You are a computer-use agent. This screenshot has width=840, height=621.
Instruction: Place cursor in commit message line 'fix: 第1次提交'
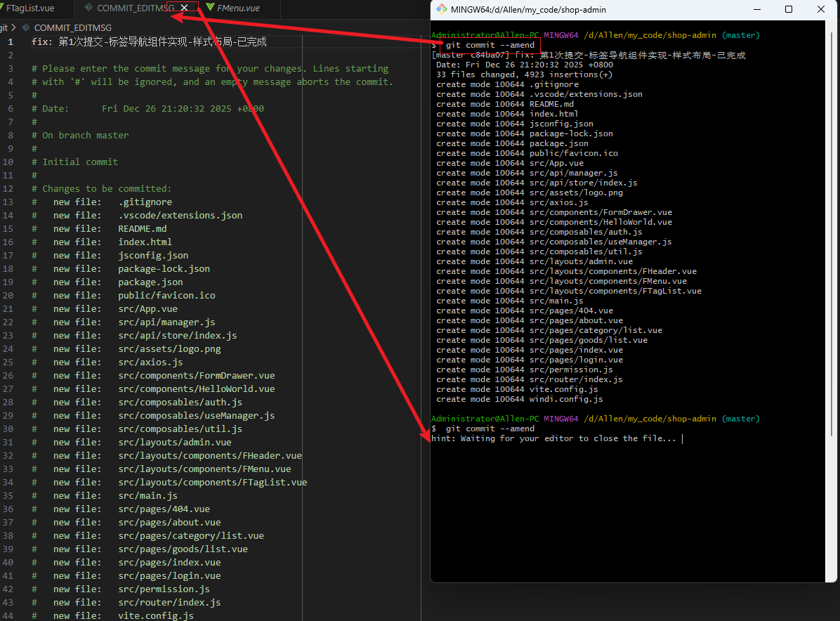pos(149,41)
